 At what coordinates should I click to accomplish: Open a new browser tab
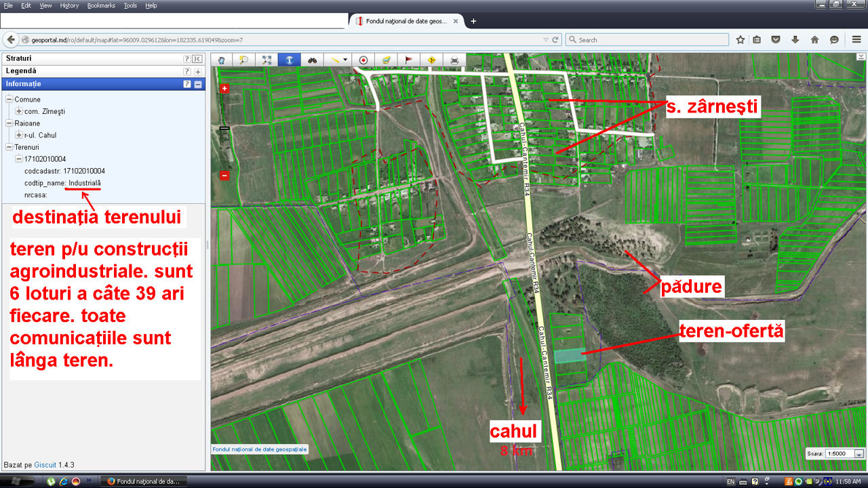click(473, 21)
